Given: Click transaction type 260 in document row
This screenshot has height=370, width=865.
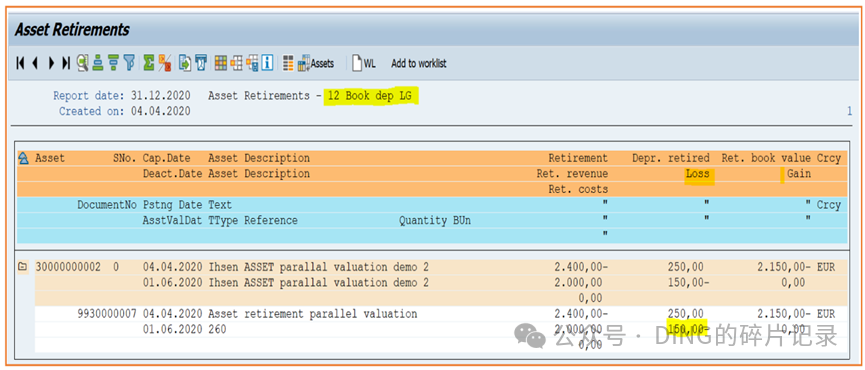Looking at the screenshot, I should coord(217,330).
